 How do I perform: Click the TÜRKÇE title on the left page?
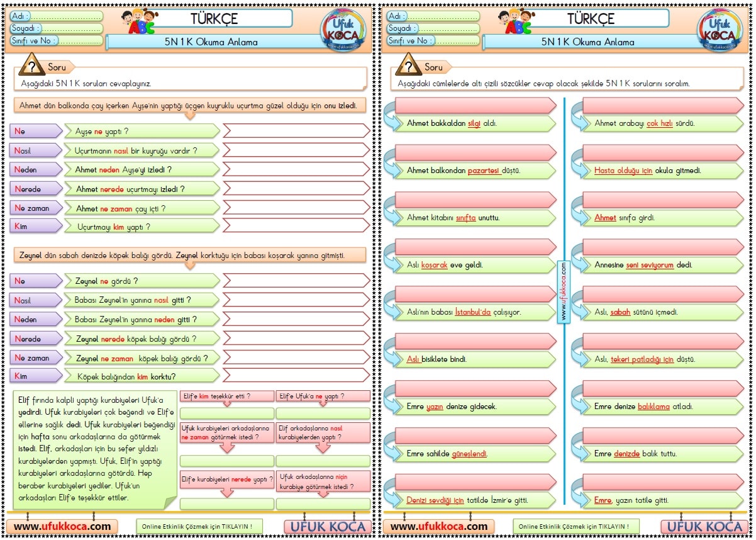coord(214,18)
